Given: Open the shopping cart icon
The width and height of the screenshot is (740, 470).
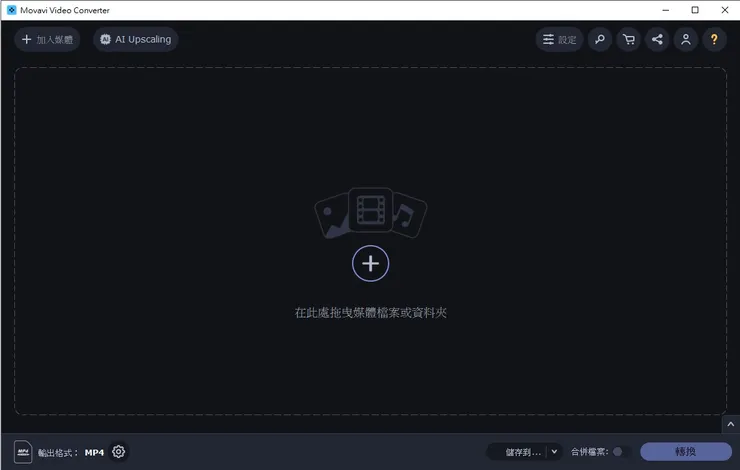Looking at the screenshot, I should click(629, 40).
